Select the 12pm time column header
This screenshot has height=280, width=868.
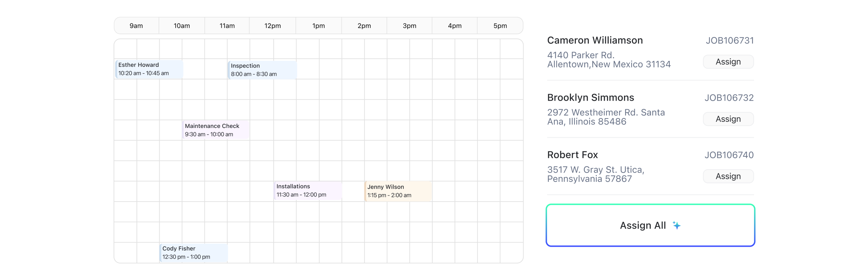[273, 26]
